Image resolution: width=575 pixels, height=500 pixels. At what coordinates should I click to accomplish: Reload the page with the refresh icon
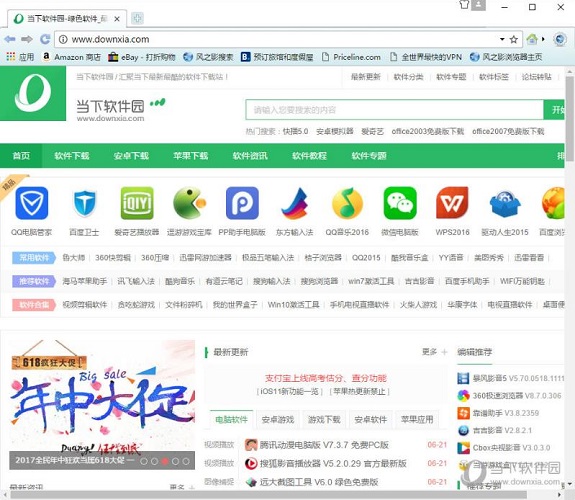pyautogui.click(x=45, y=39)
